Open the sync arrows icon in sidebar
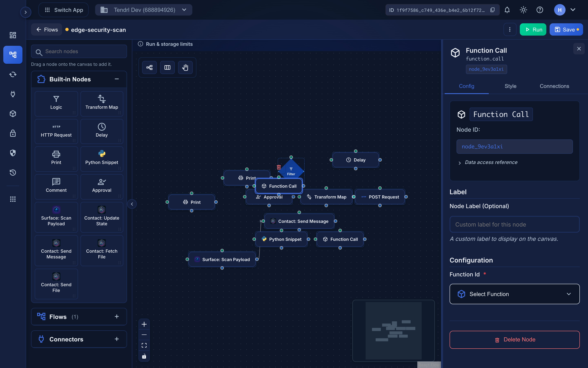This screenshot has height=368, width=588. (x=13, y=74)
